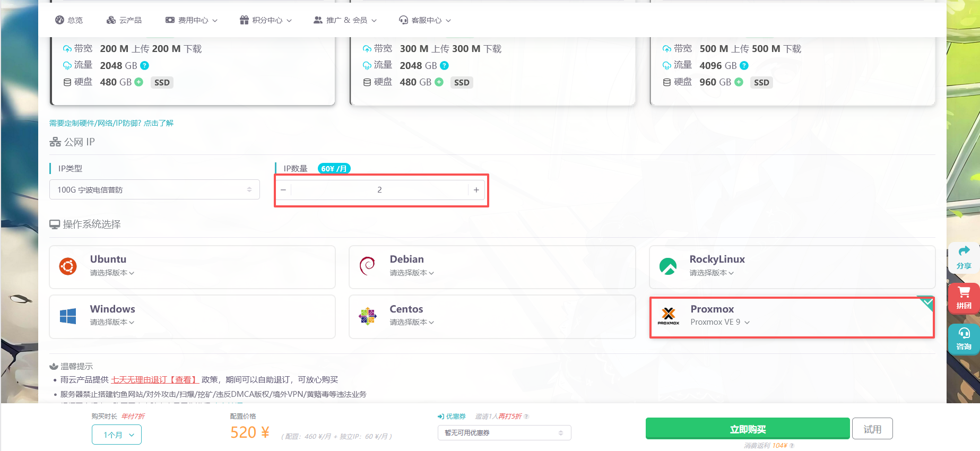Click the Windows logo icon

tap(68, 316)
